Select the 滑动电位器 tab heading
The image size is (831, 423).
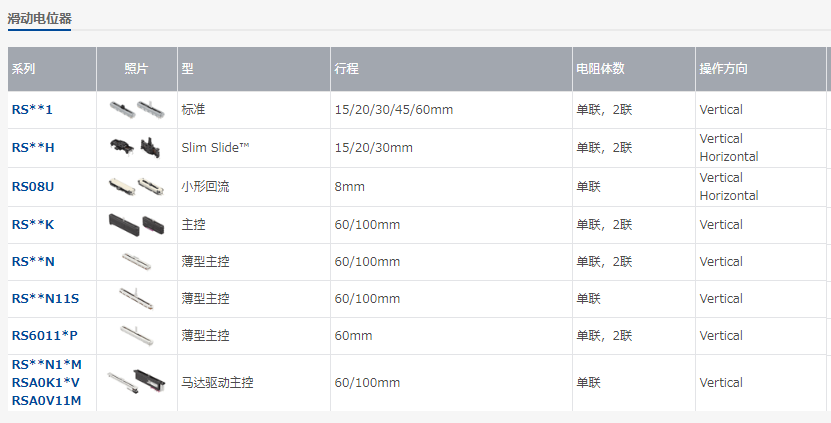[x=40, y=18]
